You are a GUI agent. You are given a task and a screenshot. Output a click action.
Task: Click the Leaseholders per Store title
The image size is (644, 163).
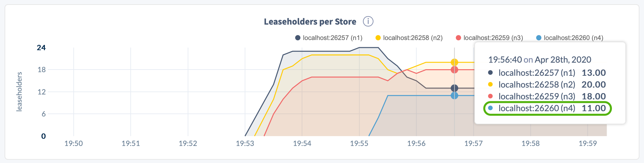[310, 22]
